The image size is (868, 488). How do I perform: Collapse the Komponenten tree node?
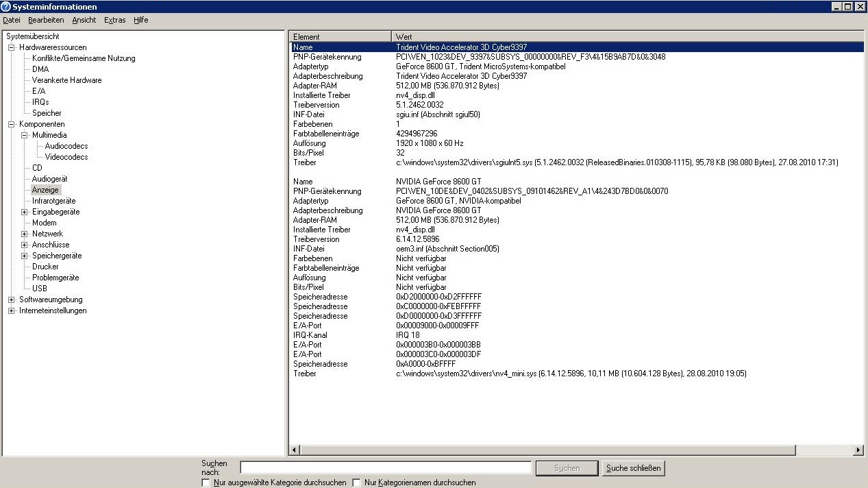(12, 124)
